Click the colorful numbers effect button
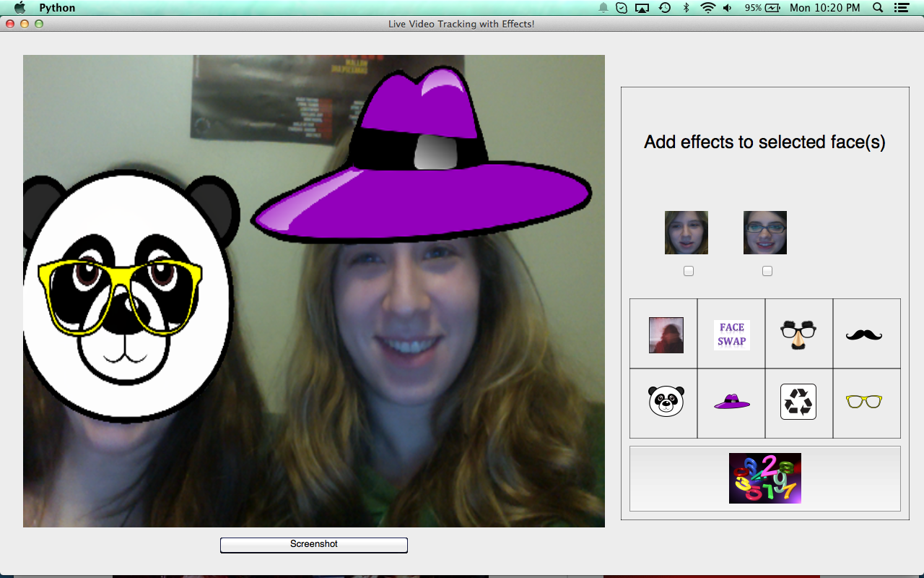 pyautogui.click(x=764, y=478)
